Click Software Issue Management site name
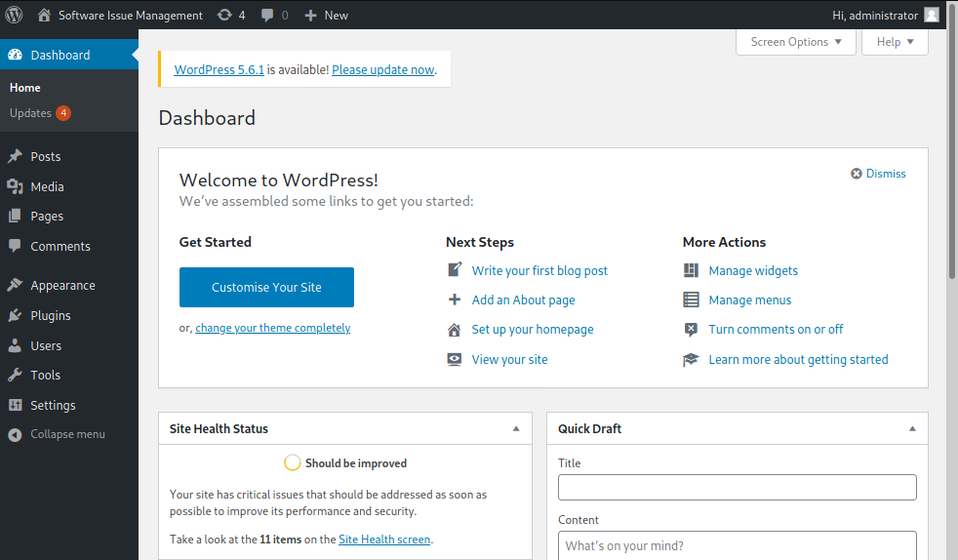 [x=130, y=16]
